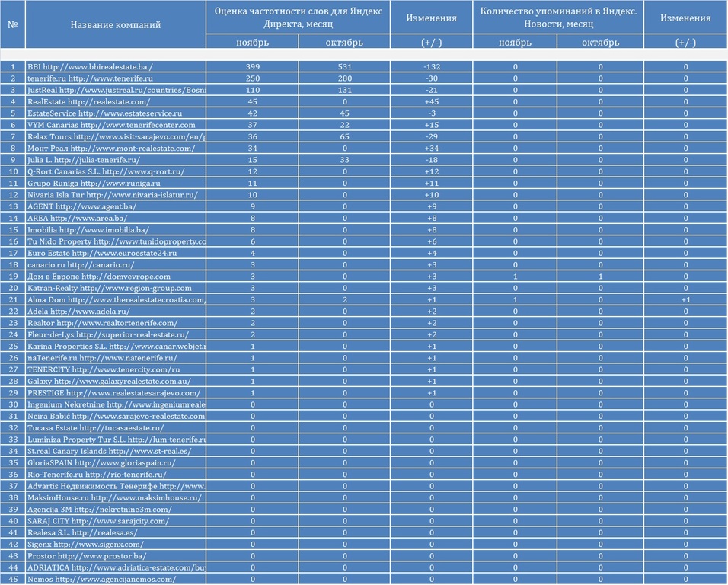
Task: Select Монт Реал company cell
Action: (x=116, y=148)
